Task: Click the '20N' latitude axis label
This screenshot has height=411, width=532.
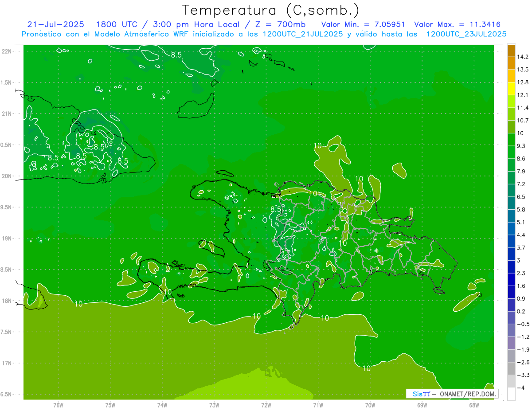Action: (x=7, y=176)
